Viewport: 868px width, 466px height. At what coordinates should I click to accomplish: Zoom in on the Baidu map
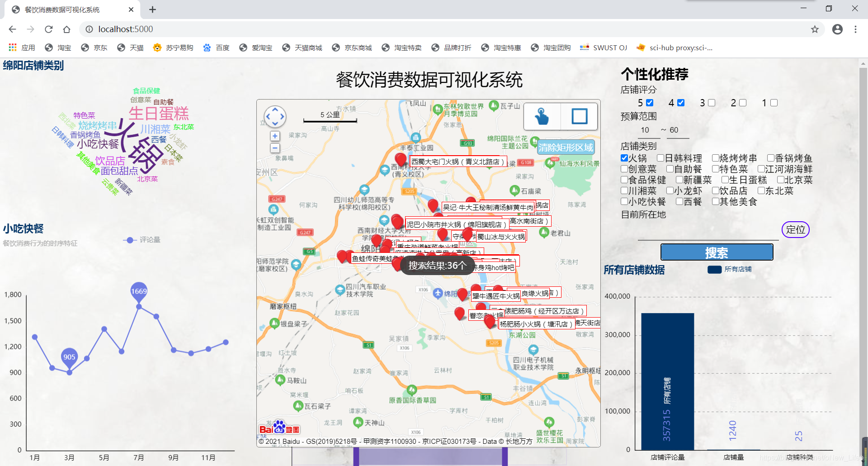coord(275,136)
